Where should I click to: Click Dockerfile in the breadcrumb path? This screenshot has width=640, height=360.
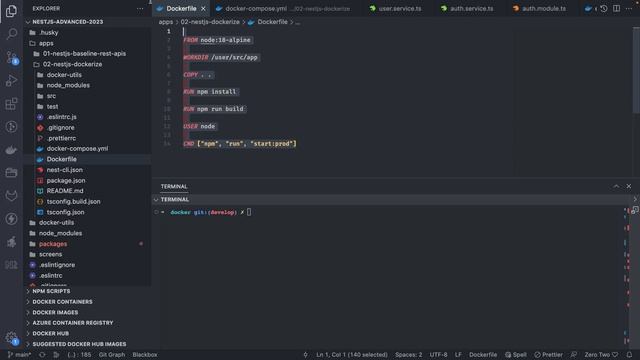(x=272, y=22)
